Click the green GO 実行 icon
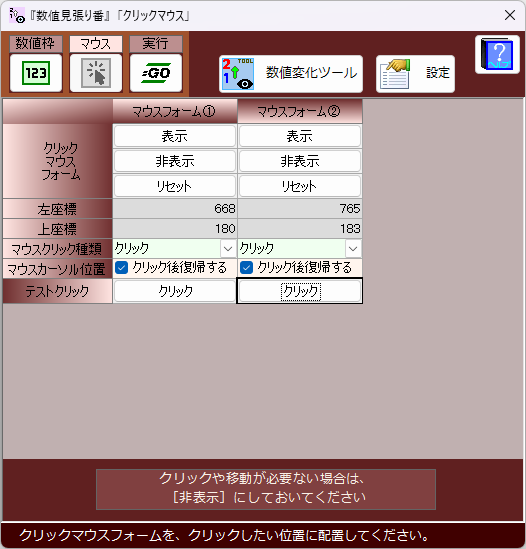The width and height of the screenshot is (526, 549). [156, 73]
